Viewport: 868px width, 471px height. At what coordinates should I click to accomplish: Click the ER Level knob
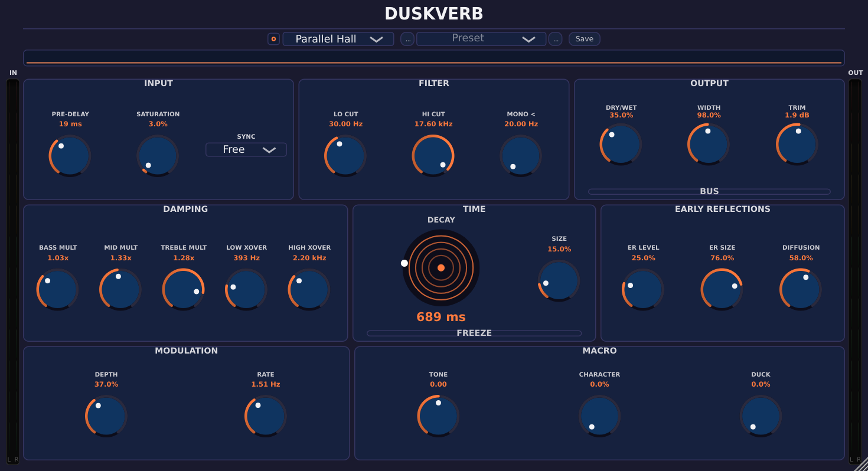[x=643, y=289]
